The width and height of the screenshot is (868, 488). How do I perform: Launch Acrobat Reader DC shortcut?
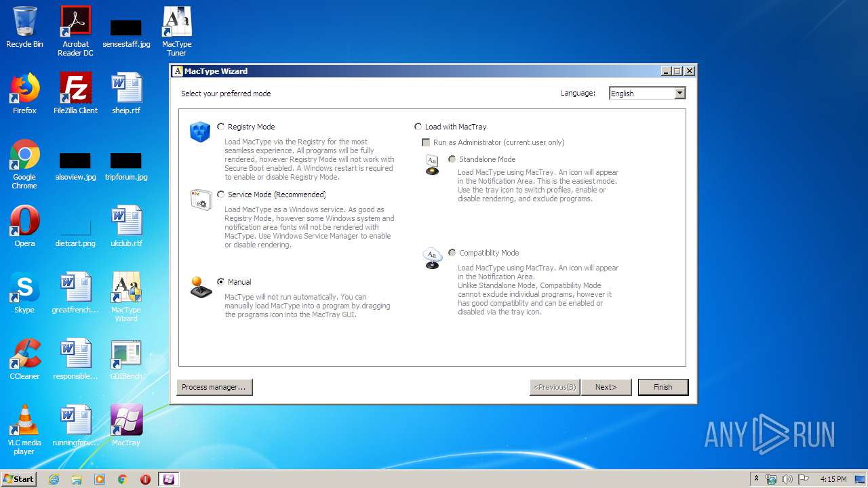pos(75,31)
